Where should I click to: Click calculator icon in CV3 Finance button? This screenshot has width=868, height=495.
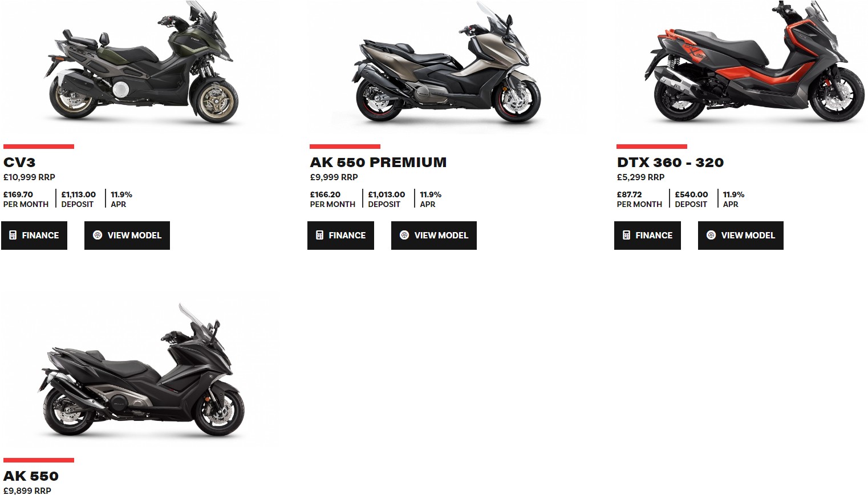point(13,235)
